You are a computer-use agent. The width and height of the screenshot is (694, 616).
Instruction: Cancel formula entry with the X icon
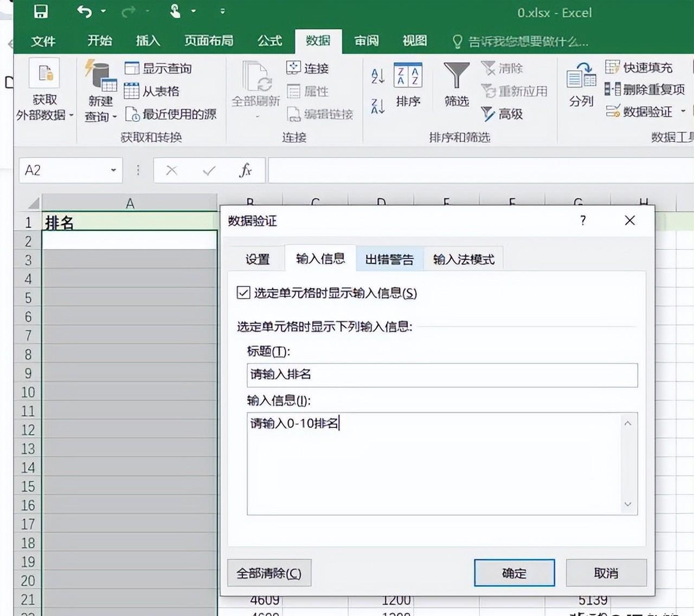[x=172, y=171]
